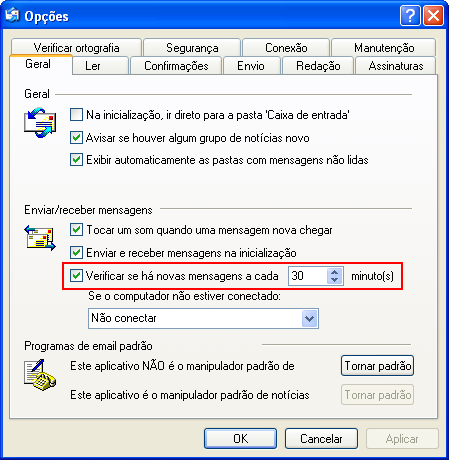Click the minutes interval input field
This screenshot has width=449, height=460.
[x=307, y=276]
